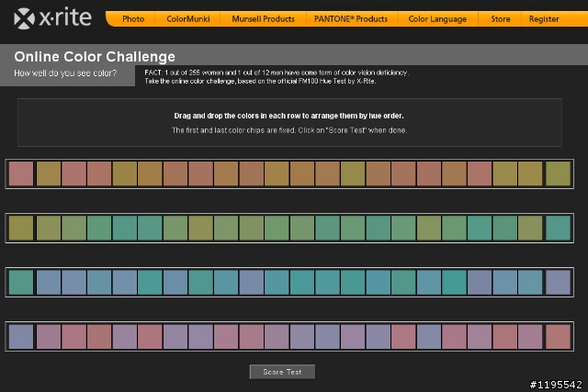This screenshot has width=588, height=392.
Task: Open the ColorMunki menu
Action: point(188,19)
